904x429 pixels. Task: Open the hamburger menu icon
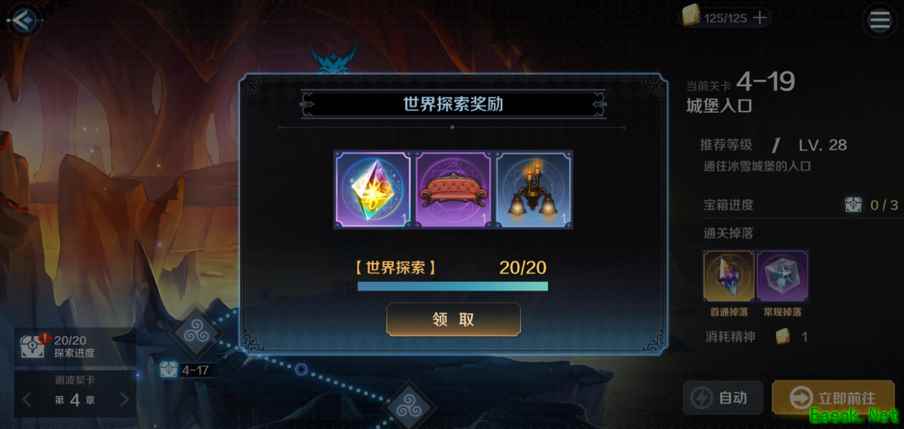tap(880, 20)
